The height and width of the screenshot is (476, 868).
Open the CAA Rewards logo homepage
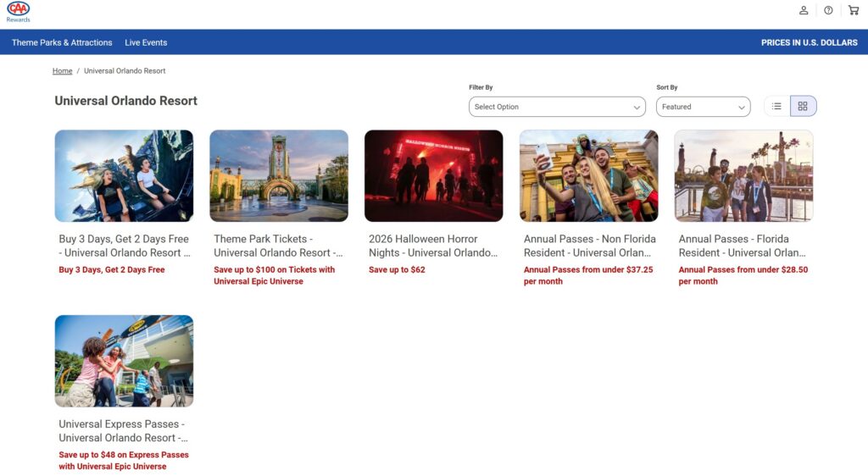pos(19,12)
